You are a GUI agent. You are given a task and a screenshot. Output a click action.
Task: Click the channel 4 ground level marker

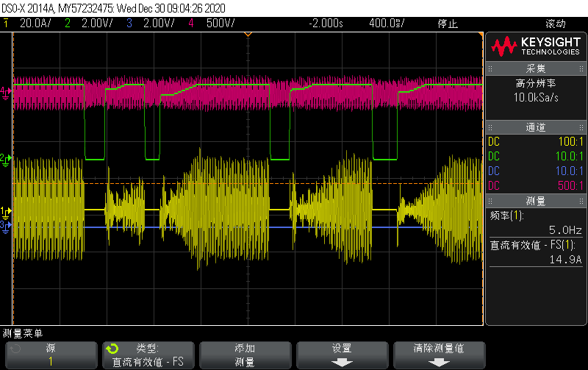click(x=5, y=91)
